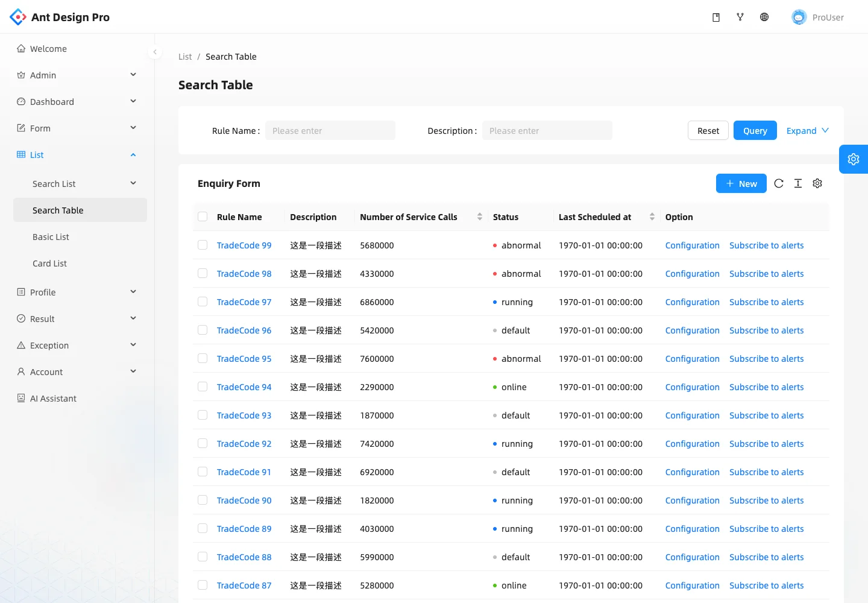Screen dimensions: 868x603
Task: Click the List breadcrumb link
Action: (185, 57)
